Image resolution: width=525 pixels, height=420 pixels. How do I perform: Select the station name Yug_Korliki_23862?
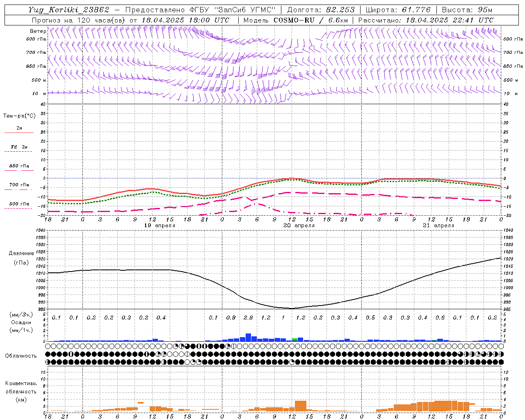coord(69,10)
